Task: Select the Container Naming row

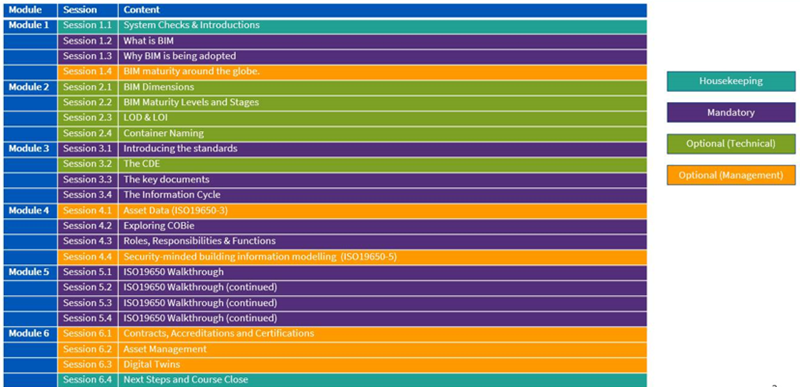Action: [x=352, y=133]
